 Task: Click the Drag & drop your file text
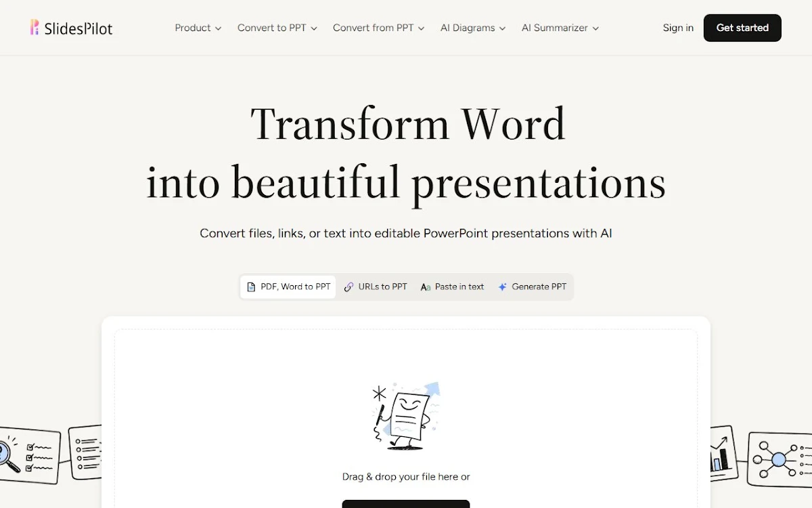coord(406,477)
